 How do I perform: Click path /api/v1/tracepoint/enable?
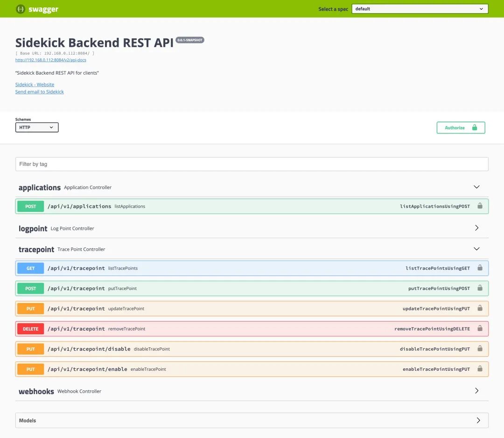(x=87, y=369)
